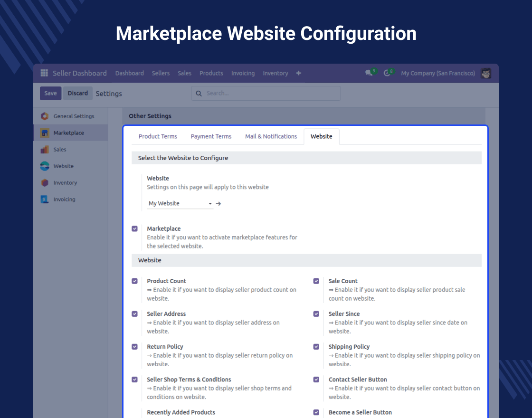Click the Other Settings heading
Image resolution: width=532 pixels, height=418 pixels.
pyautogui.click(x=150, y=116)
